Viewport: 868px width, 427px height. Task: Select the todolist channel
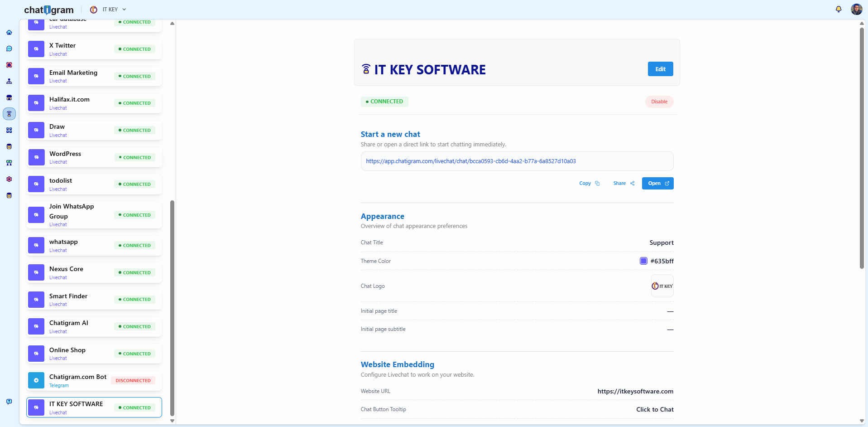(94, 184)
